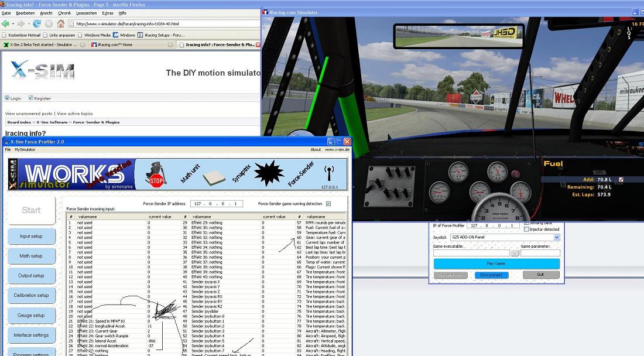Open the Ansicht menu in Firefox
Image resolution: width=644 pixels, height=356 pixels.
tap(46, 13)
